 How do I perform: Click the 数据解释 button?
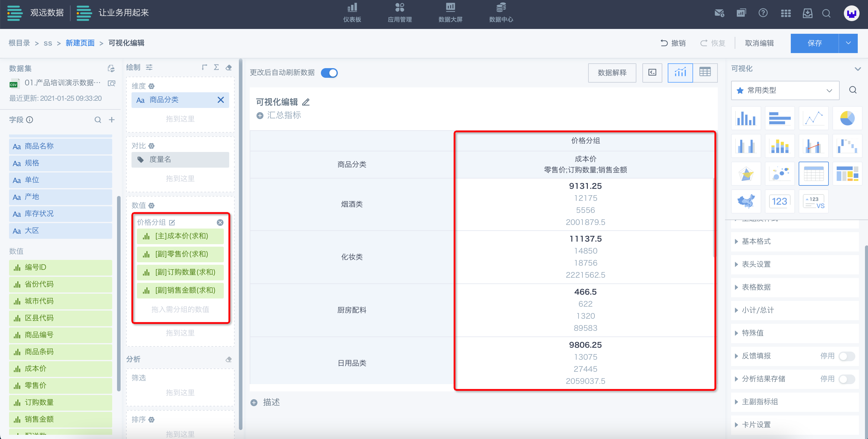click(x=612, y=73)
